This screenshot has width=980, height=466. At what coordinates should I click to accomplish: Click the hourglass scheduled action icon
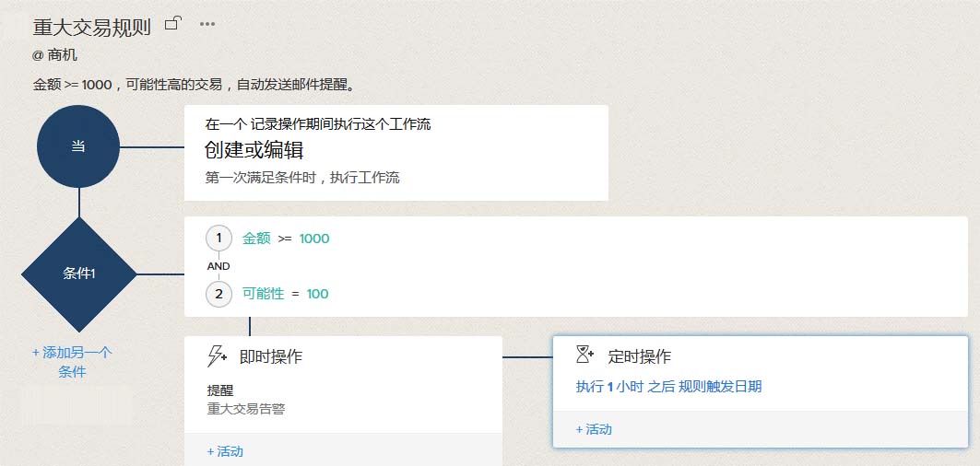(x=586, y=355)
